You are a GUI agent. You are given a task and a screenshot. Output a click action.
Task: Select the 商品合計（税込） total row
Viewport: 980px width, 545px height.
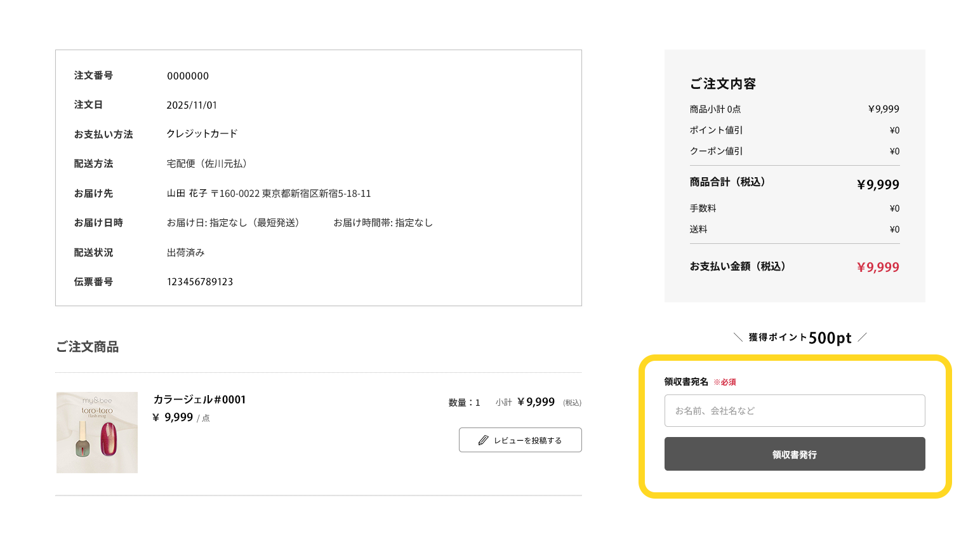click(x=794, y=184)
